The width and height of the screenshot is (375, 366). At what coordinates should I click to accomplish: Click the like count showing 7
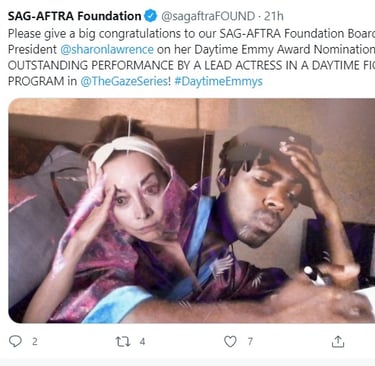click(x=250, y=342)
